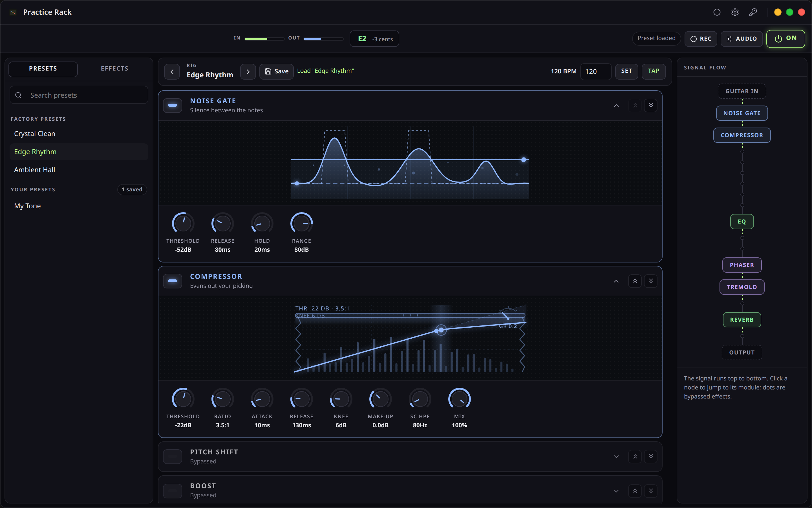Go to next rig with right arrow

pyautogui.click(x=248, y=72)
